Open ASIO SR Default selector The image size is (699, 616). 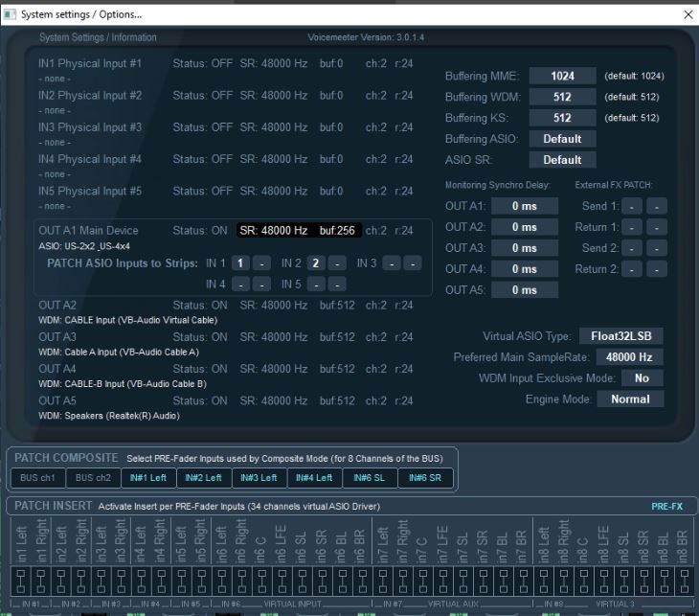pyautogui.click(x=562, y=160)
